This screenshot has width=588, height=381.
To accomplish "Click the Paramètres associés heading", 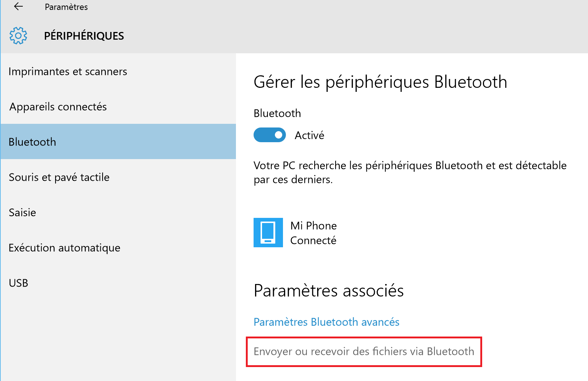I will coord(329,291).
